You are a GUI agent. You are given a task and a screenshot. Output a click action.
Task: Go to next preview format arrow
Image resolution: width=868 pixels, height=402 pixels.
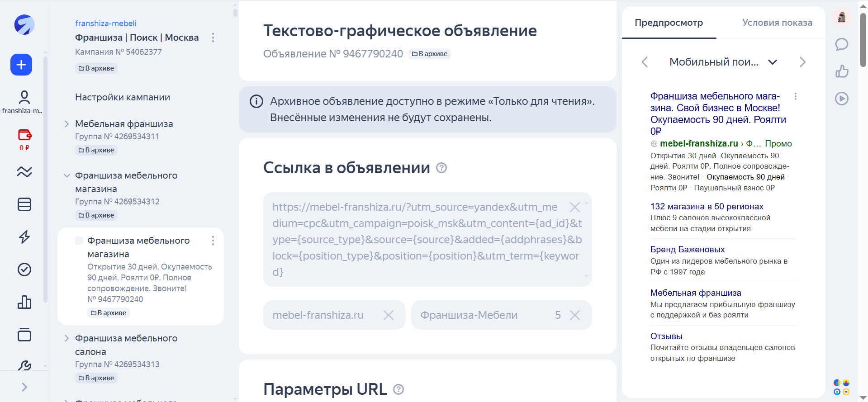(802, 62)
